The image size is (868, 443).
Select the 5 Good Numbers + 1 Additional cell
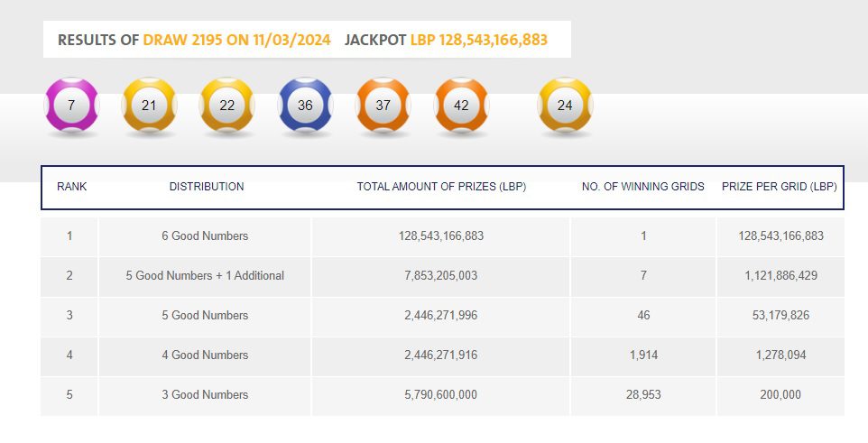click(205, 276)
